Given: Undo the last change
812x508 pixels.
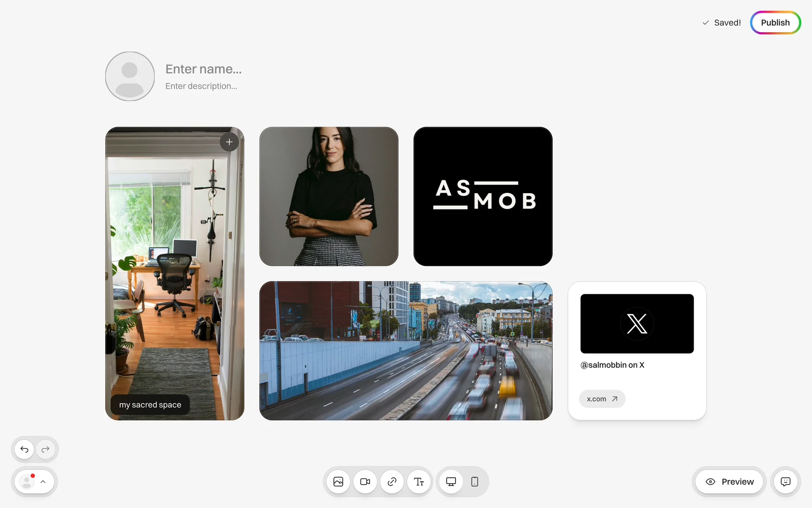Looking at the screenshot, I should pyautogui.click(x=25, y=449).
